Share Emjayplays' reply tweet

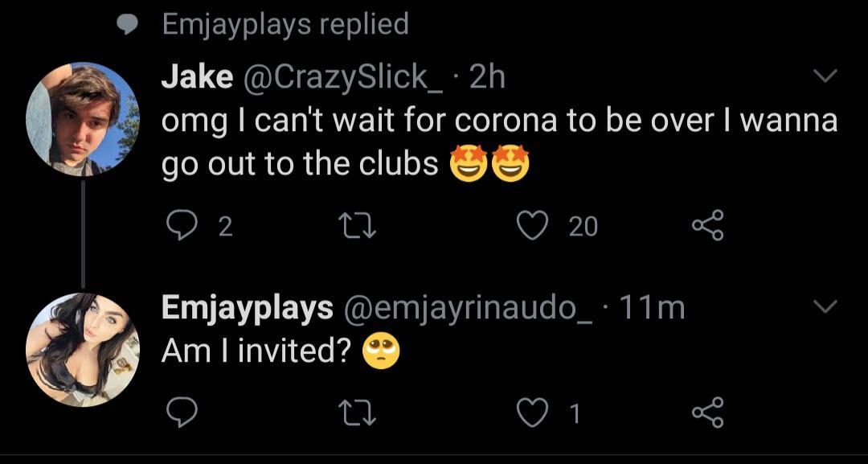coord(708,413)
